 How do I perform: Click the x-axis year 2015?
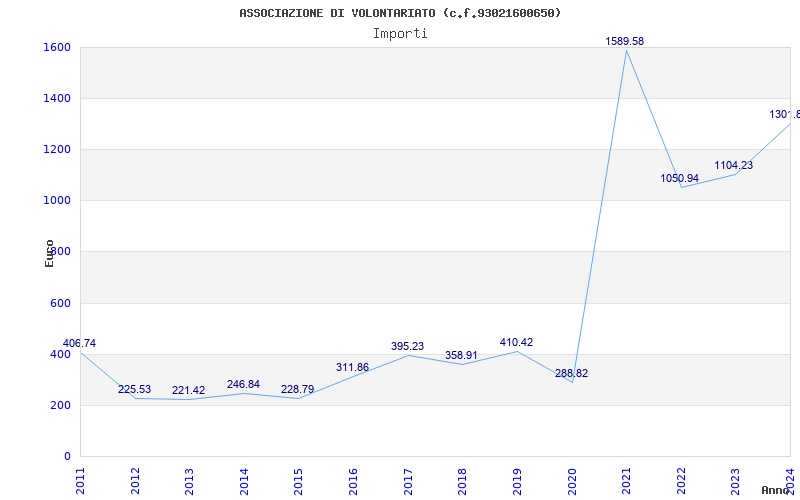[x=298, y=481]
